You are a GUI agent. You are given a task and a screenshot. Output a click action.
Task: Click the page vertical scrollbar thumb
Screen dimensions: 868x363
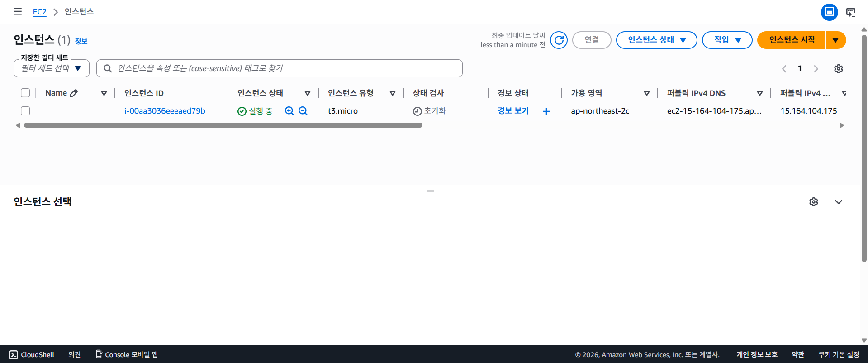[x=864, y=148]
